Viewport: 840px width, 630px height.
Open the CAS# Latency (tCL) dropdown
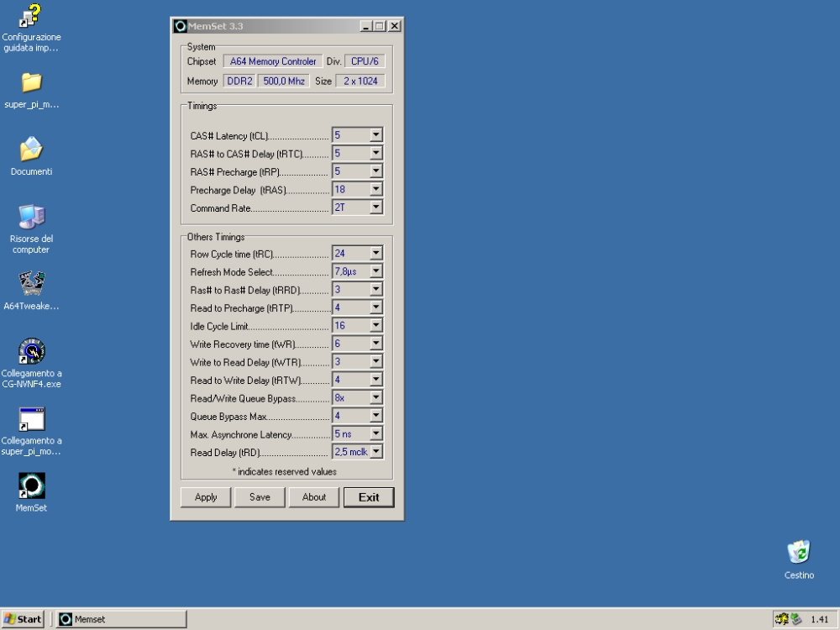[x=376, y=135]
